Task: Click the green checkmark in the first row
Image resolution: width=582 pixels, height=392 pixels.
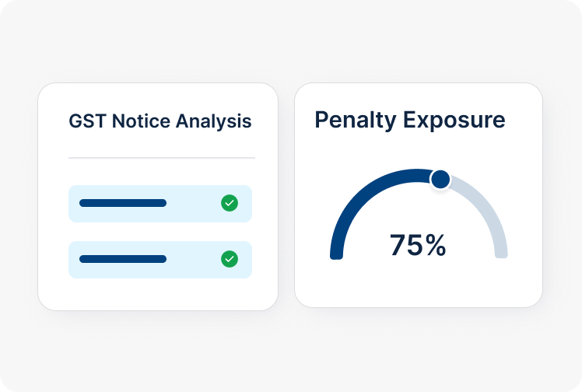Action: (x=229, y=203)
